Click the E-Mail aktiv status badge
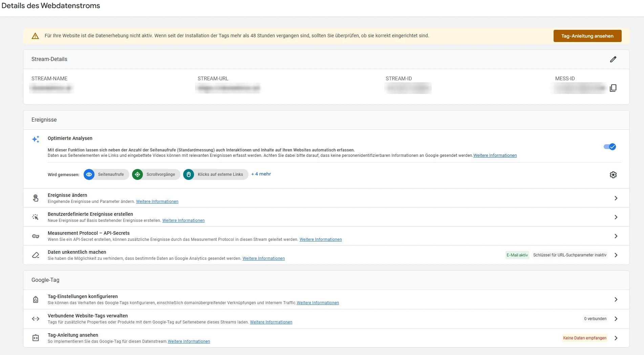This screenshot has width=644, height=355. point(517,255)
